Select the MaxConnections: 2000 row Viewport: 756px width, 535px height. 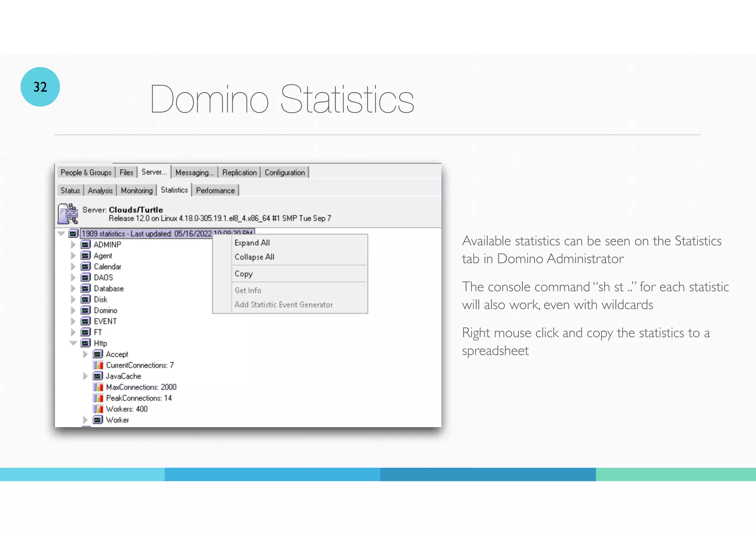(x=141, y=387)
